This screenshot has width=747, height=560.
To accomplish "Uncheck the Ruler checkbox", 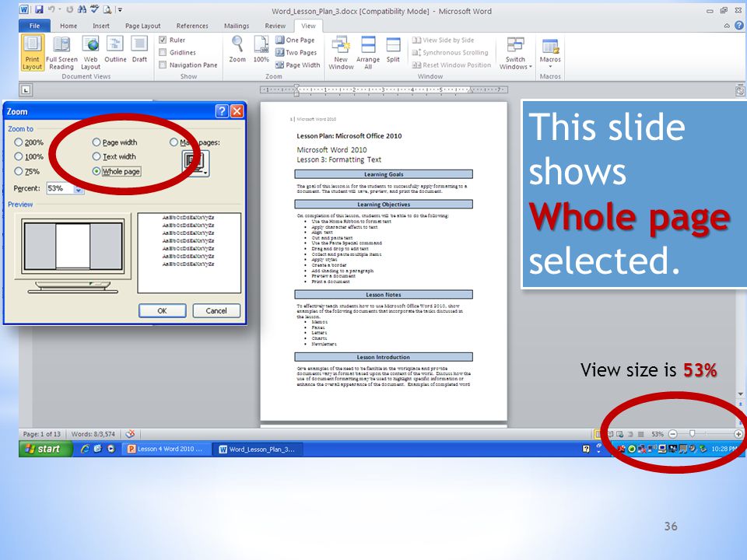I will (x=163, y=40).
